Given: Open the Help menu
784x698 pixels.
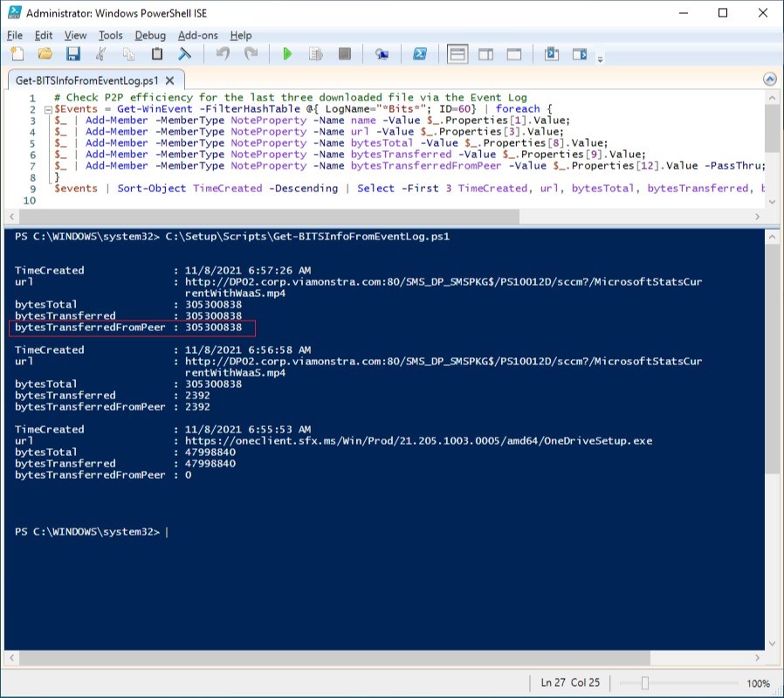Looking at the screenshot, I should pyautogui.click(x=241, y=35).
